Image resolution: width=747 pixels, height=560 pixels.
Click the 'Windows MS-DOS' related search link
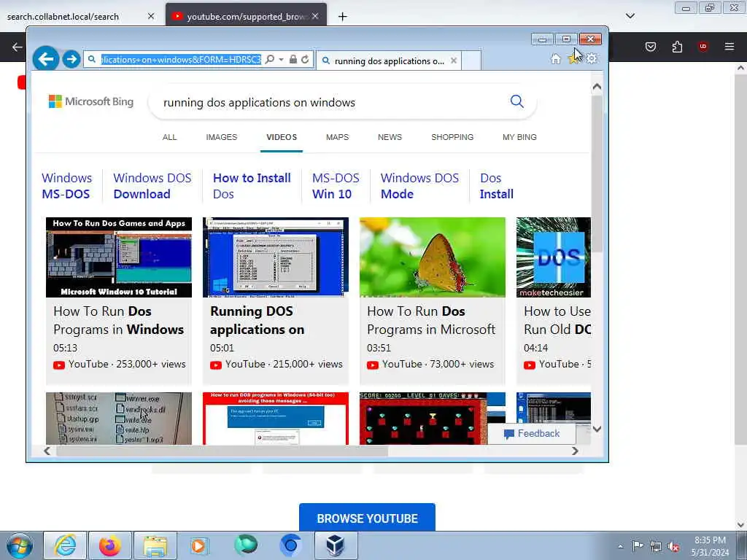tap(66, 186)
